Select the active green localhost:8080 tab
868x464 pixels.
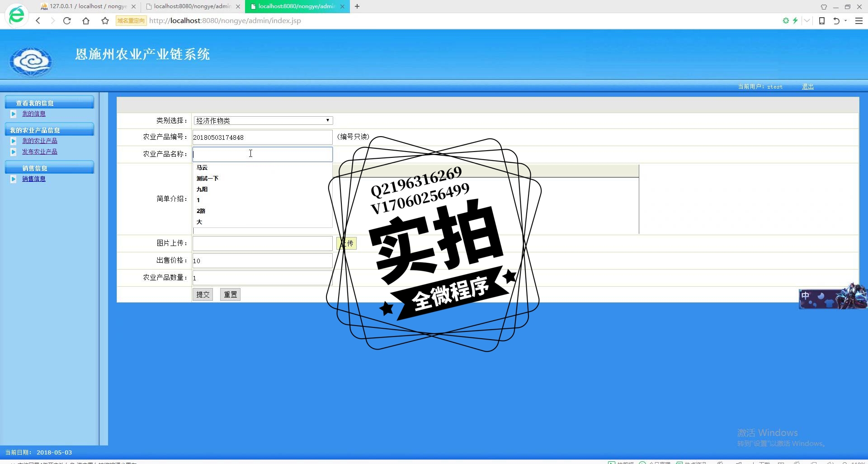coord(297,6)
